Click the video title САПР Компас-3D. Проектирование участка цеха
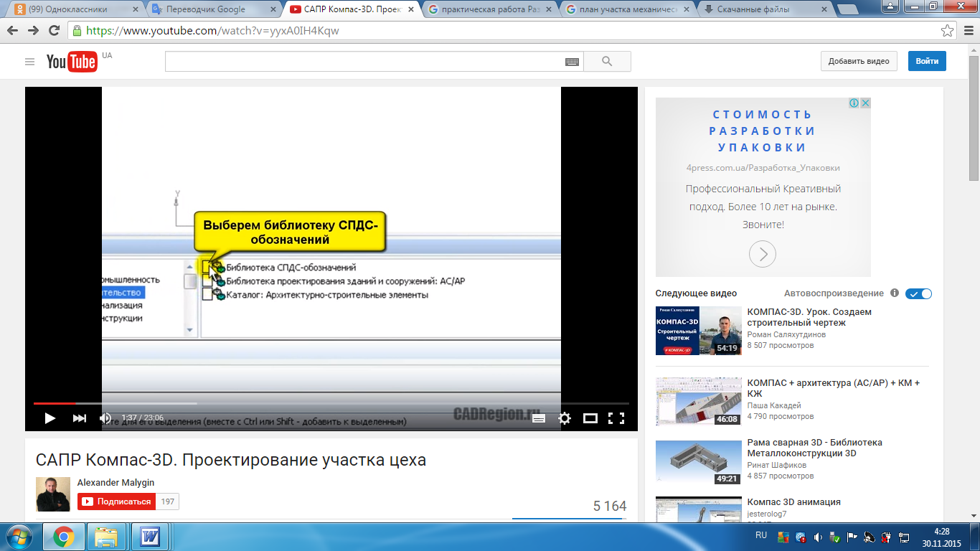The height and width of the screenshot is (551, 980). 231,460
